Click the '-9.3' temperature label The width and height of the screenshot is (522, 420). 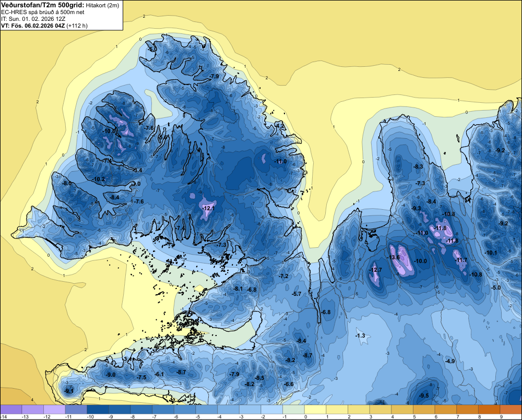[x=417, y=208]
